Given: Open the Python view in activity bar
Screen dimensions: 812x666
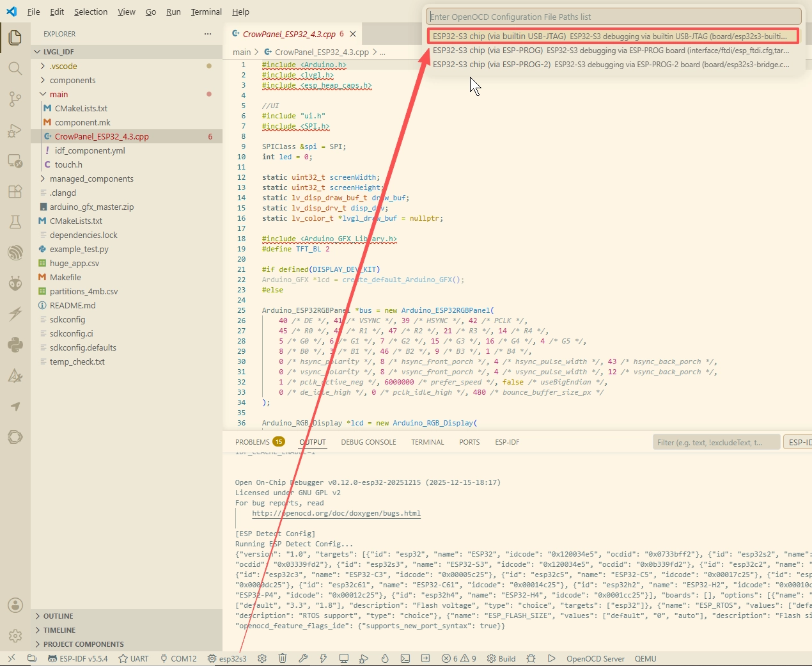Looking at the screenshot, I should 15,345.
